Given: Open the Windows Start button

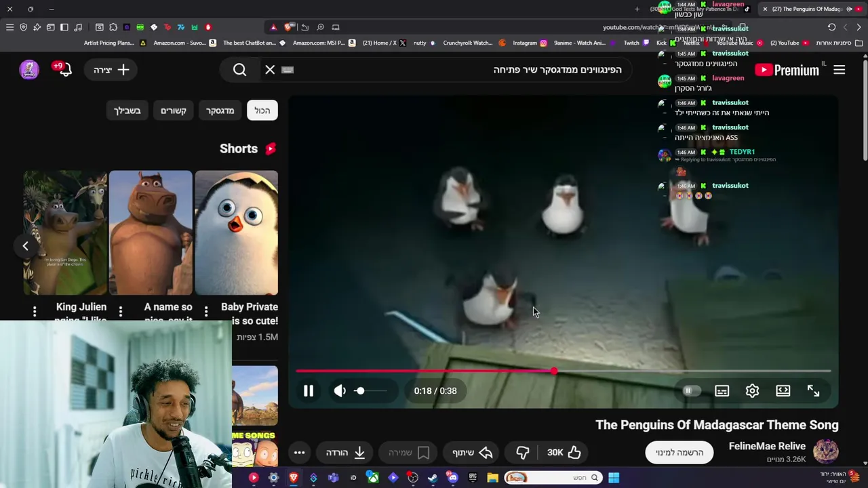Looking at the screenshot, I should [x=614, y=478].
